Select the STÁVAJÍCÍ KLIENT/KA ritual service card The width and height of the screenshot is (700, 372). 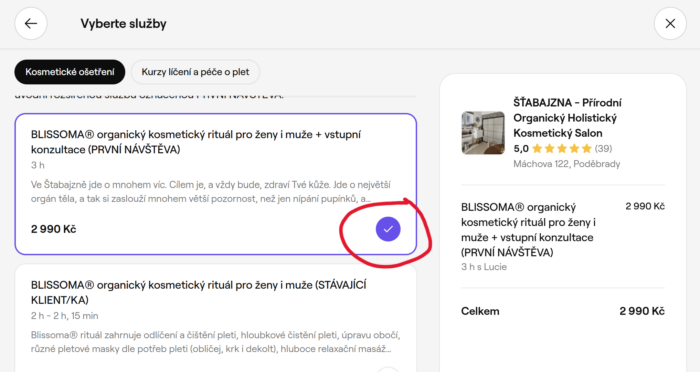216,318
